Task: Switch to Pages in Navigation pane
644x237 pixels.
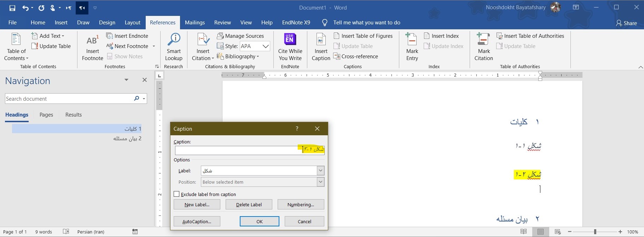Action: [x=46, y=115]
